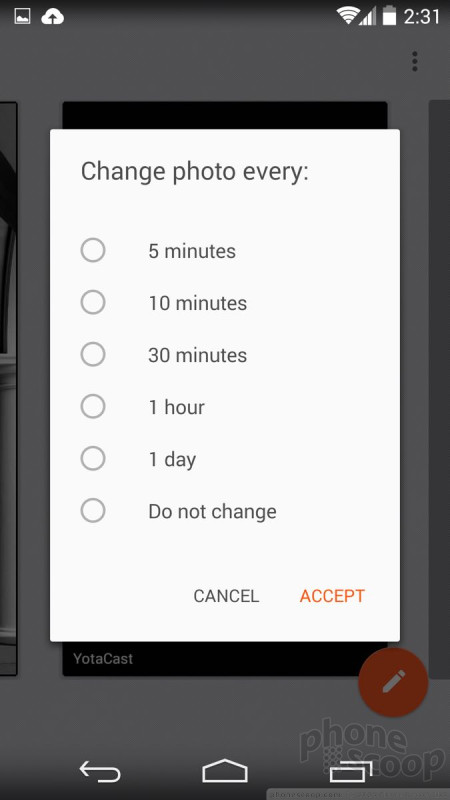The image size is (450, 800).
Task: Tap the Wi-Fi status icon
Action: pyautogui.click(x=346, y=16)
